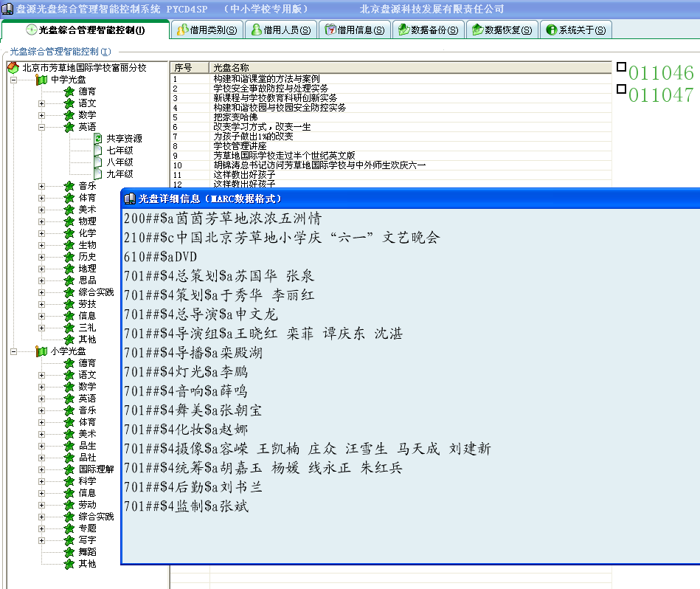The height and width of the screenshot is (589, 700).
Task: Select 中学光盘 体育 tree item
Action: (88, 198)
